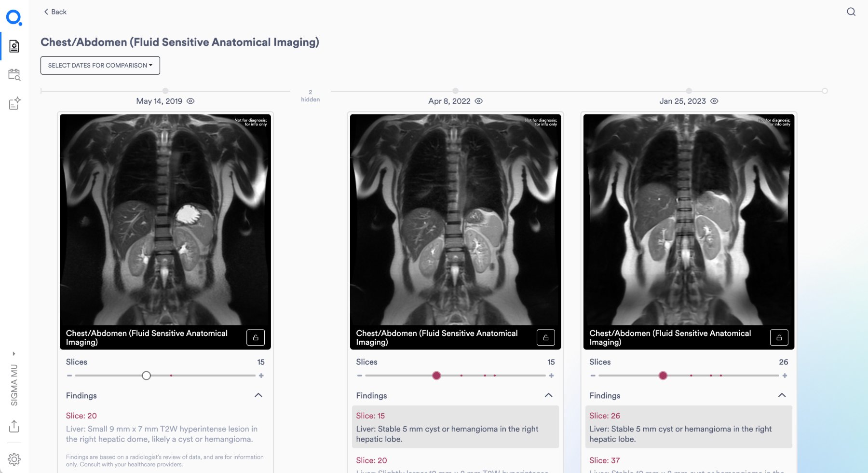This screenshot has width=868, height=473.
Task: Click the search magnifier icon
Action: tap(851, 12)
